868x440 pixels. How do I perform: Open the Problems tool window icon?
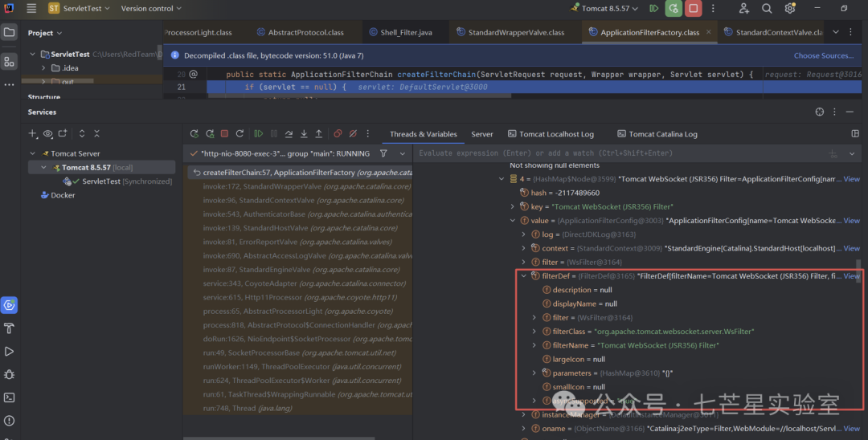pyautogui.click(x=9, y=421)
